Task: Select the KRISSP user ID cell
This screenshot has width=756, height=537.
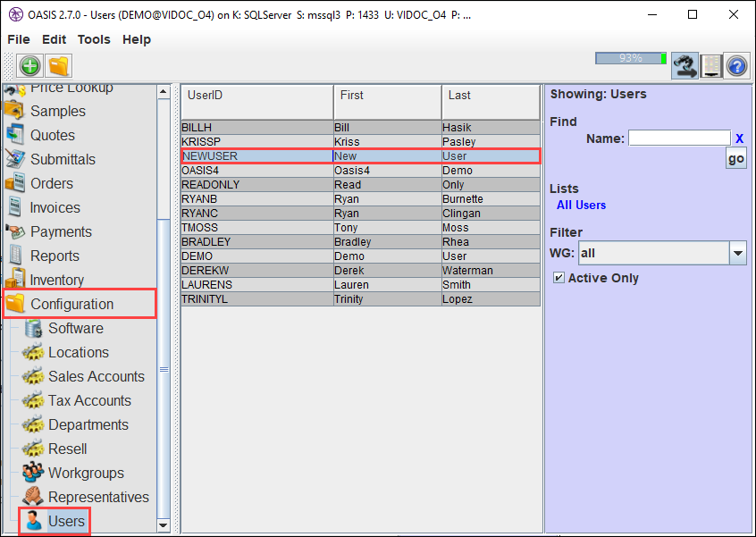Action: (x=257, y=142)
